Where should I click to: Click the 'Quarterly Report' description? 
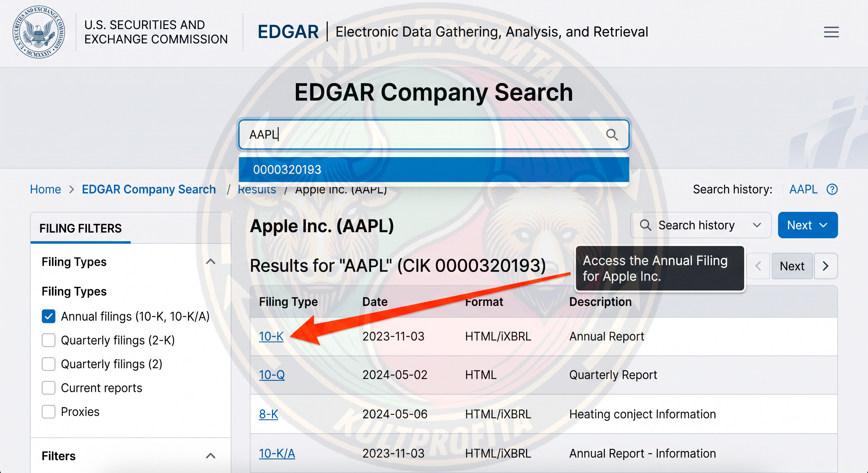[x=613, y=375]
